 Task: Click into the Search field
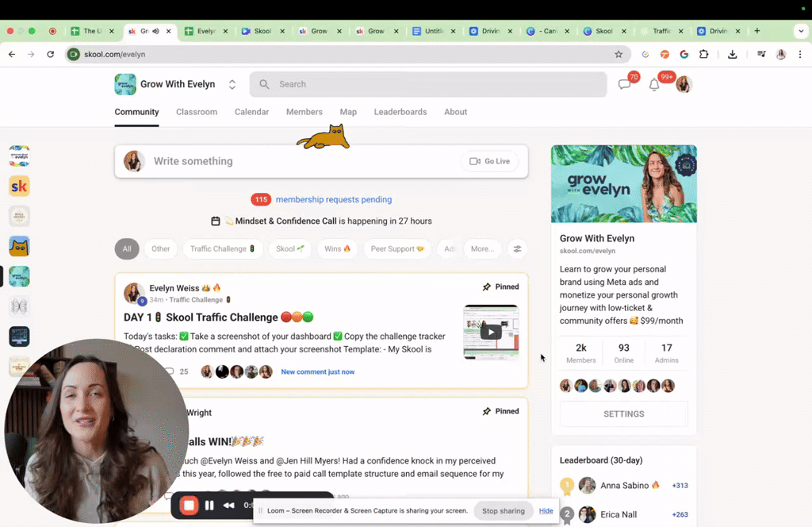[x=427, y=84]
